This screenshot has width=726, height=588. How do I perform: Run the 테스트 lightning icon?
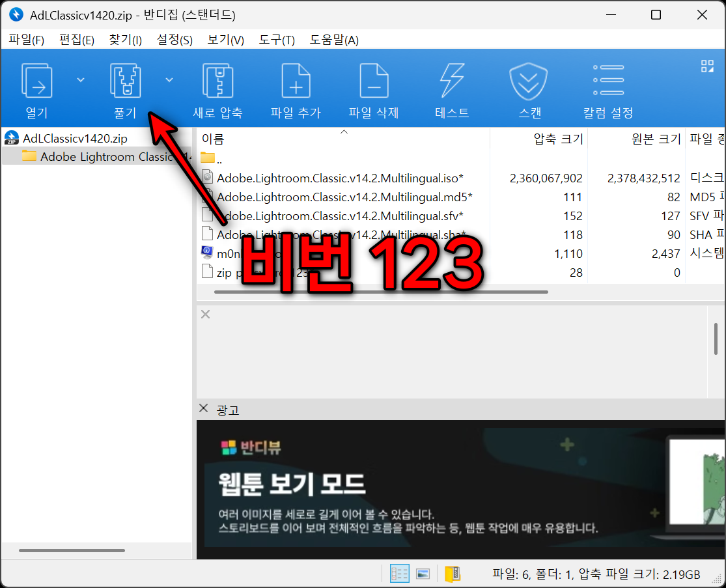[x=452, y=81]
